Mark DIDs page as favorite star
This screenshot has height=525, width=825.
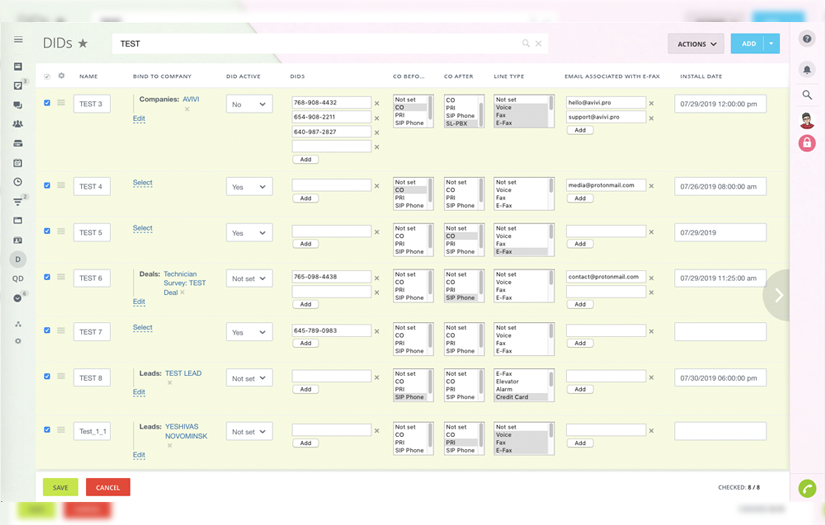tap(83, 43)
